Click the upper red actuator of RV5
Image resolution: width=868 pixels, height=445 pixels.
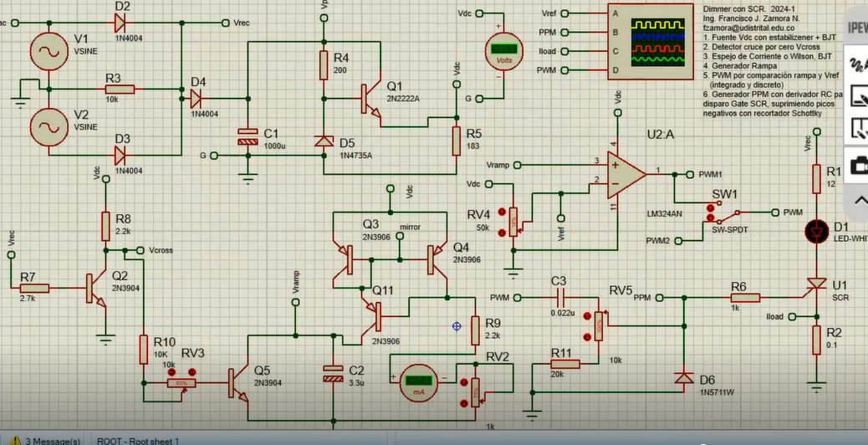point(587,315)
